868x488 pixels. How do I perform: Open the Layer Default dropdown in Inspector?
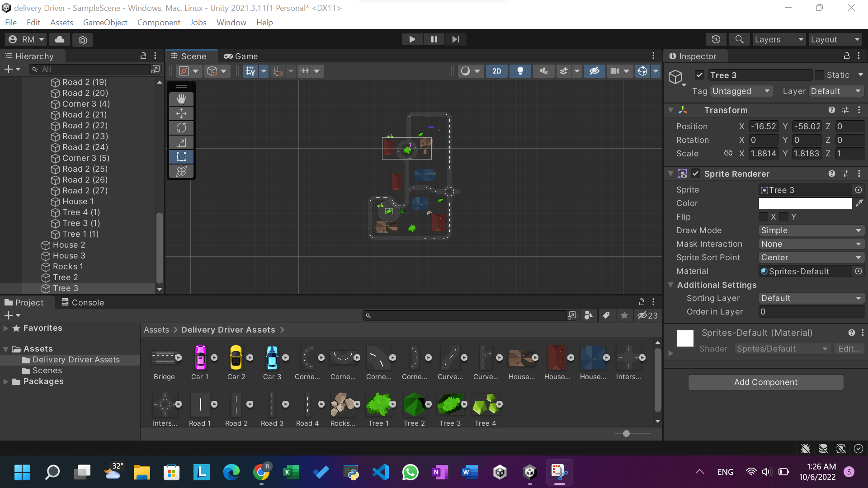(x=836, y=91)
